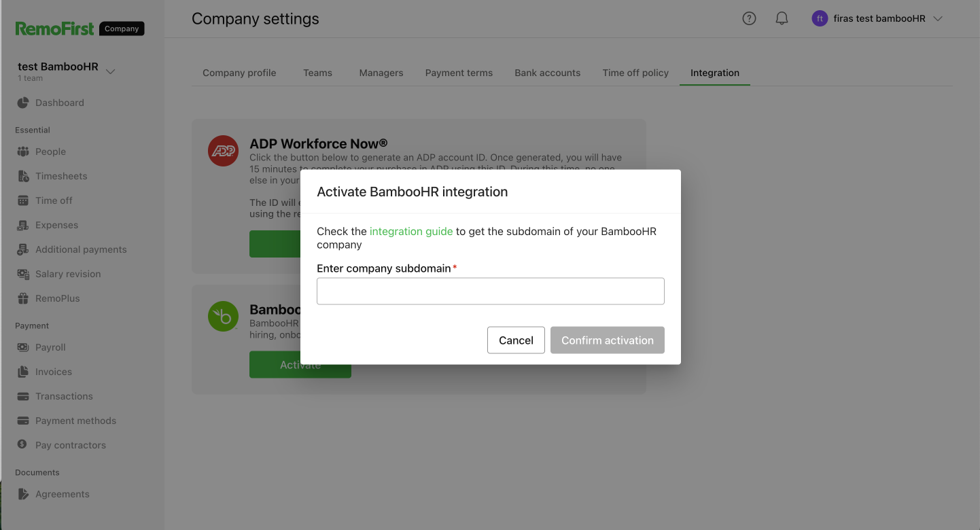Click the Agreements document icon
Viewport: 980px width, 530px height.
(23, 494)
